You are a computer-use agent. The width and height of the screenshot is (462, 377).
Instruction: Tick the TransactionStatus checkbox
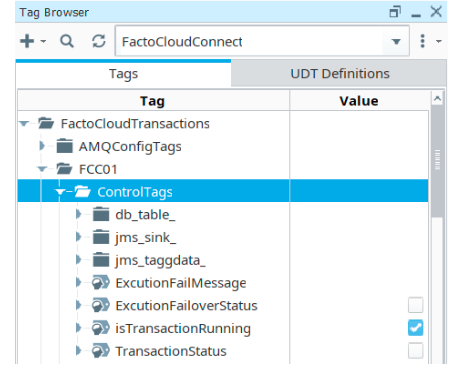415,350
